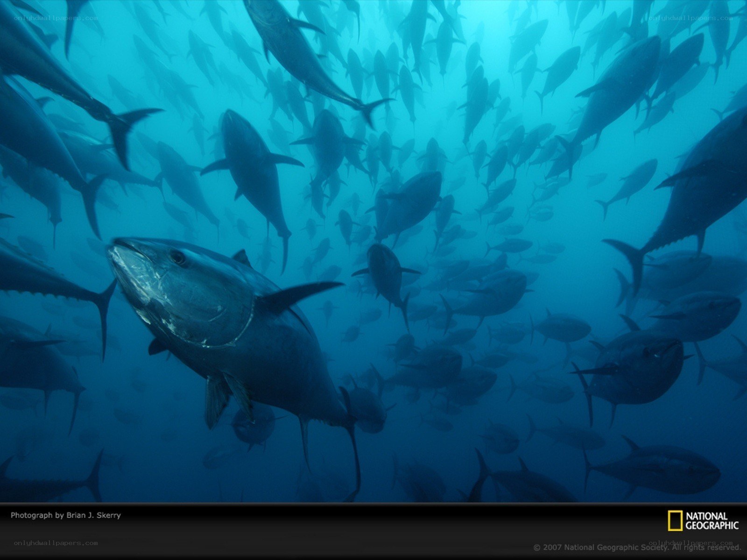
Task: Click the small dorsal fin behind the foreground tuna's head
Action: click(x=242, y=258)
